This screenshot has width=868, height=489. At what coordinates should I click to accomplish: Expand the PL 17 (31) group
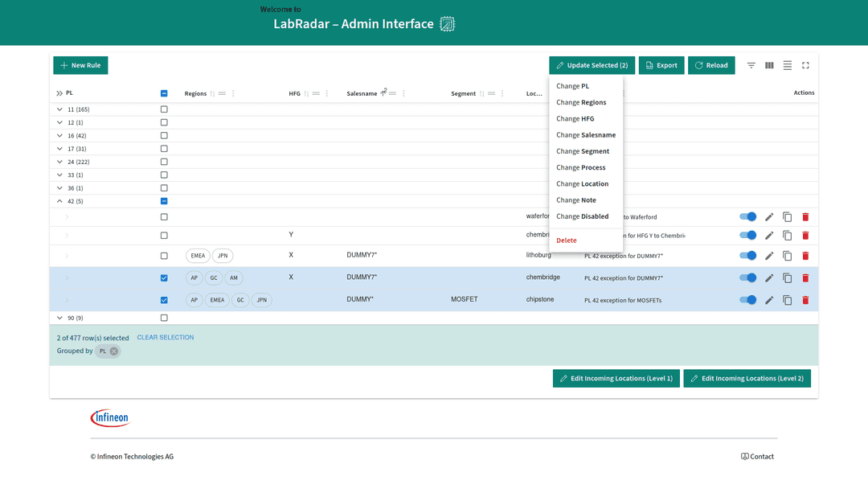click(59, 149)
